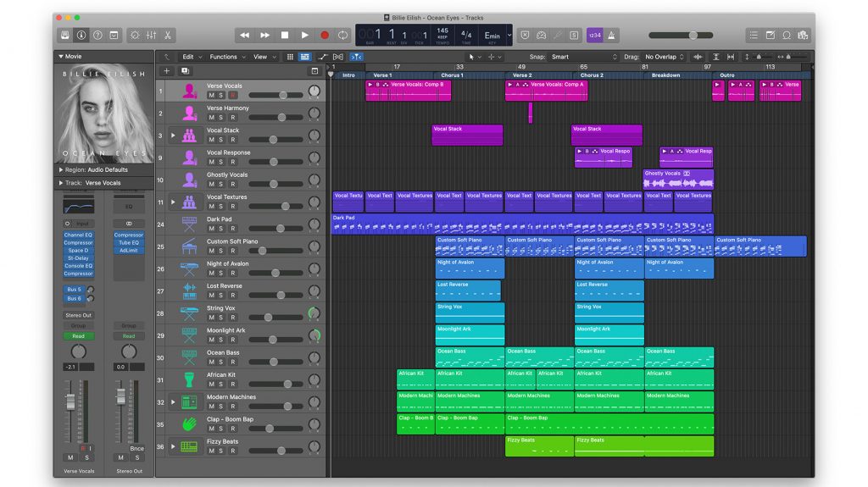The image size is (868, 487).
Task: Open the pointer left-click tool menu
Action: 475,57
